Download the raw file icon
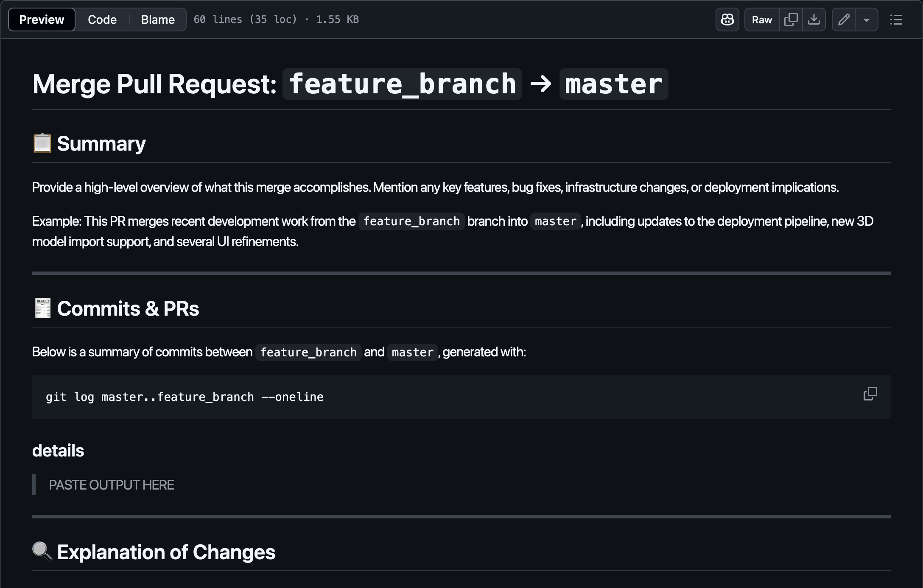 tap(814, 20)
